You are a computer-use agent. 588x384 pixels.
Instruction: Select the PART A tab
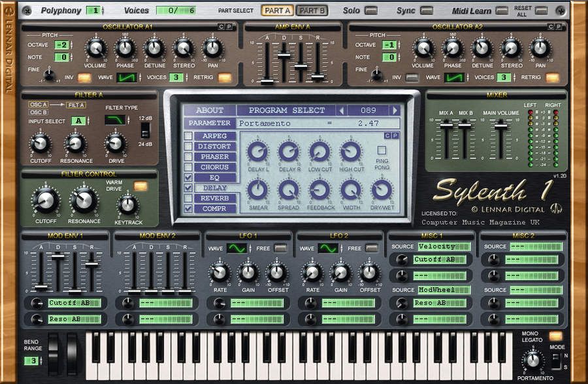[278, 10]
